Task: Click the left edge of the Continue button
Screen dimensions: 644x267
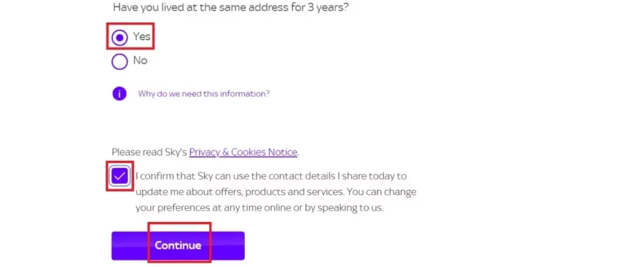Action: coord(115,246)
